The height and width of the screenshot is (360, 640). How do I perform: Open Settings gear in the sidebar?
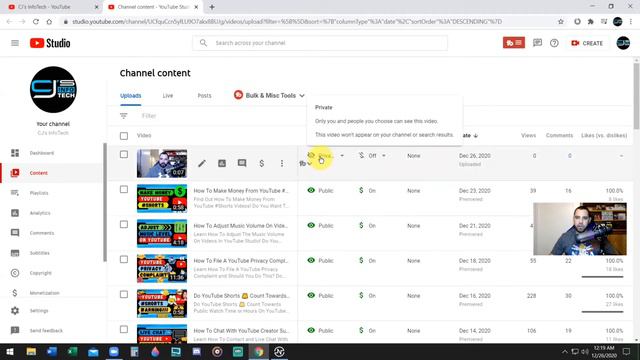15,311
